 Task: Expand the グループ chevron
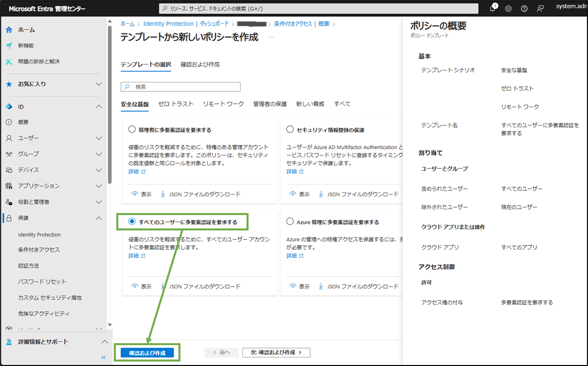coord(98,154)
